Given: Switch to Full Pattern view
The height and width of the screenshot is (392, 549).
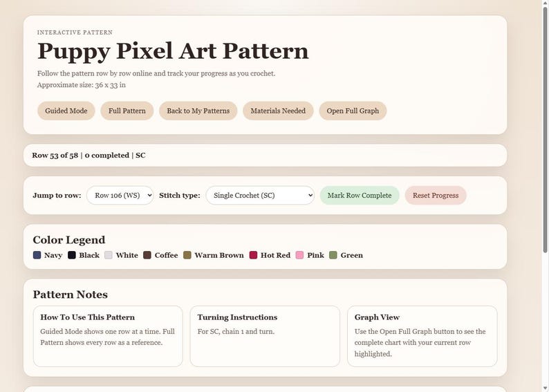Looking at the screenshot, I should coord(127,111).
